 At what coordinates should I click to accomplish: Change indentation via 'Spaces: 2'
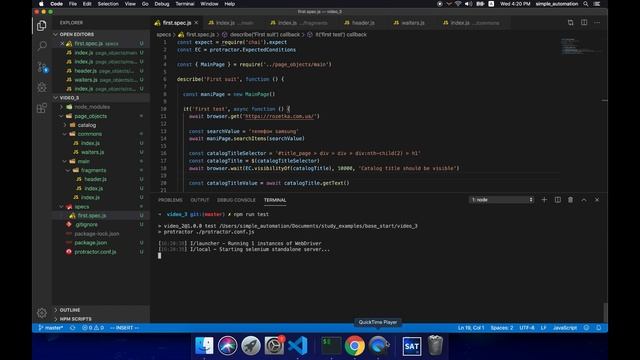point(502,328)
